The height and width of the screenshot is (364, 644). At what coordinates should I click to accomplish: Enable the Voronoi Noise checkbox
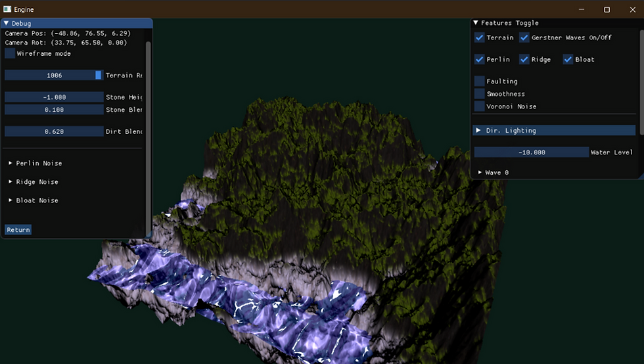coord(479,106)
